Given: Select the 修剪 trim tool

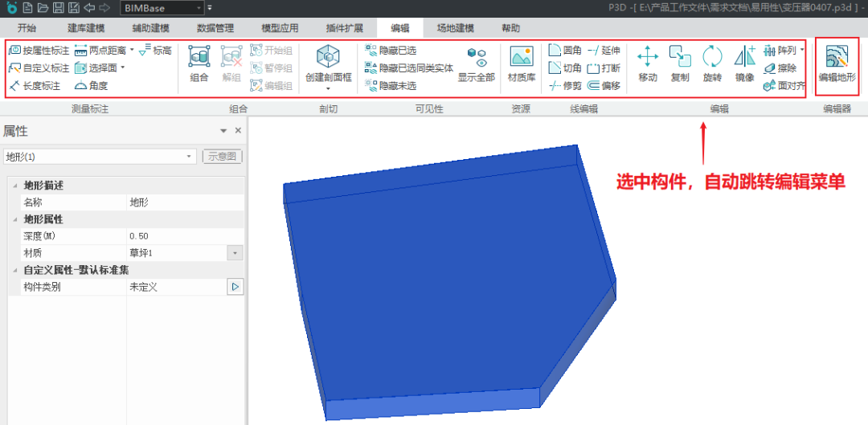Looking at the screenshot, I should tap(565, 86).
